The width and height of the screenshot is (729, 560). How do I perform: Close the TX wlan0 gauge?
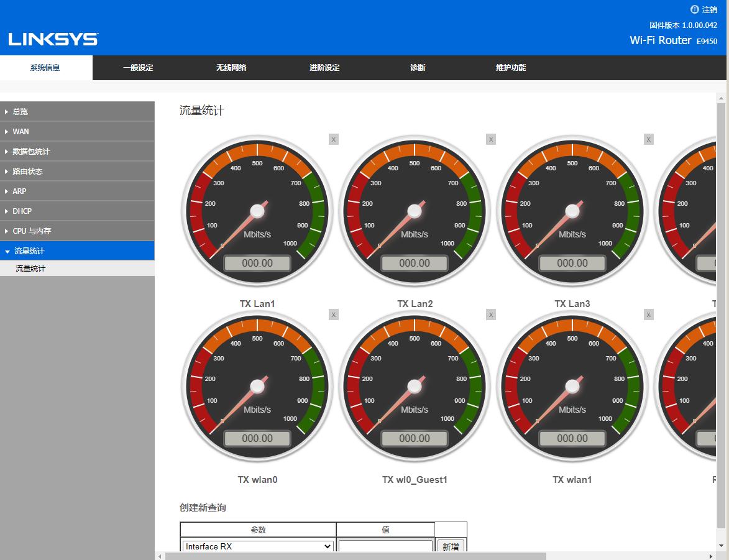[333, 314]
